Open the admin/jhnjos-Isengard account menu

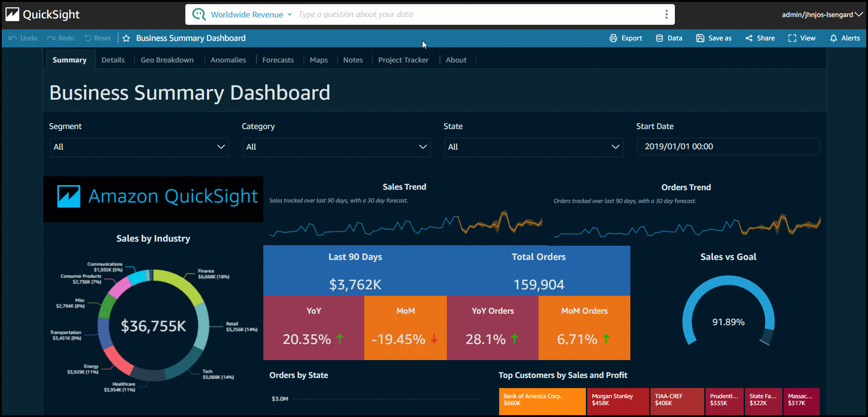point(822,14)
